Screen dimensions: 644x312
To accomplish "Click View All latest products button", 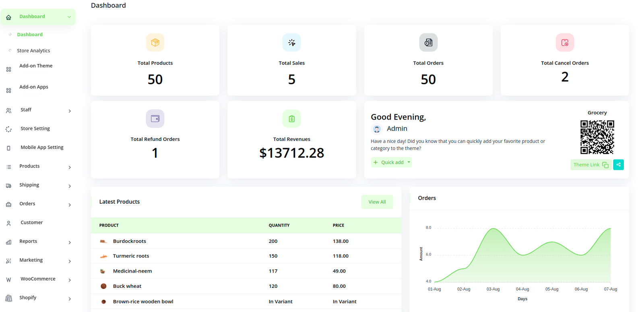I will pyautogui.click(x=377, y=202).
